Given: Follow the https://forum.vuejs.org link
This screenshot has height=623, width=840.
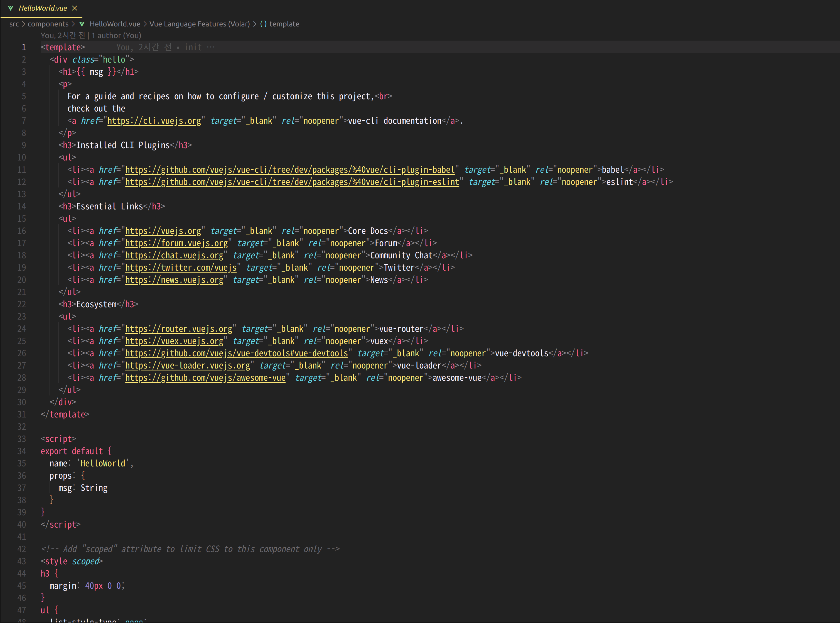Looking at the screenshot, I should tap(176, 243).
